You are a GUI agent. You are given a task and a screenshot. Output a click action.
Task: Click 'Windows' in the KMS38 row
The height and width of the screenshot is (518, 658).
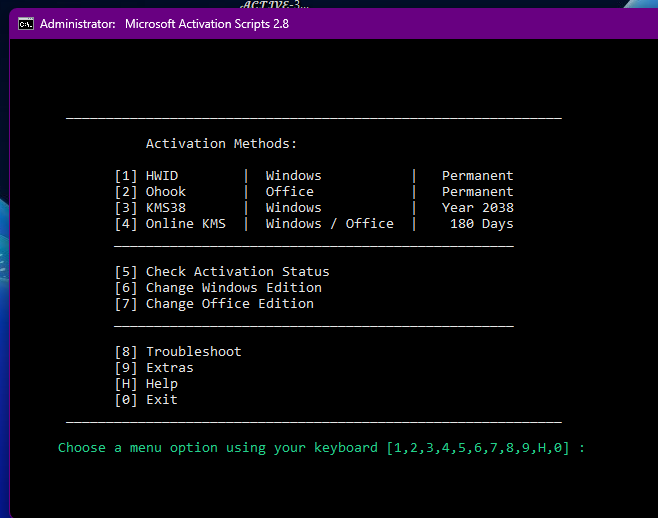pos(293,207)
